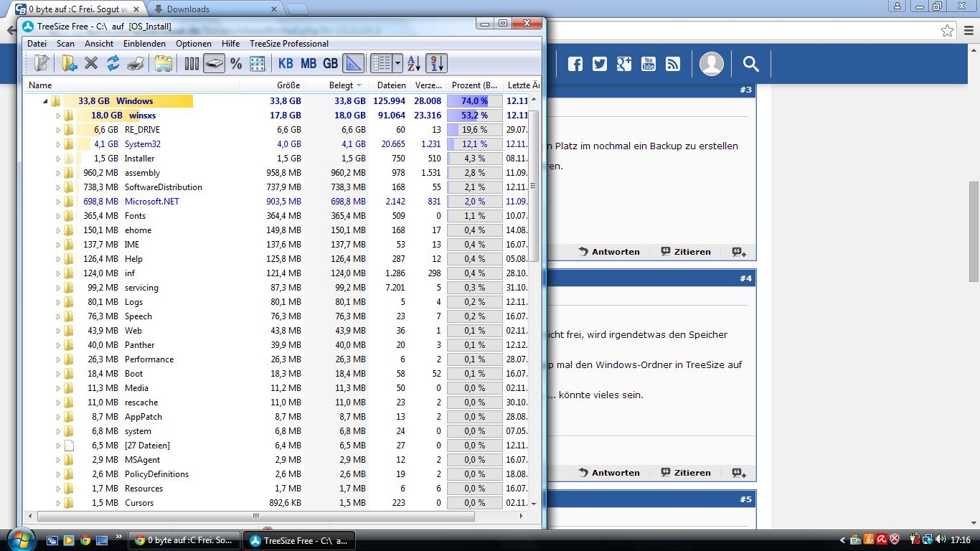
Task: Click the 19,6 % bar for RE_DRIVE
Action: 475,130
